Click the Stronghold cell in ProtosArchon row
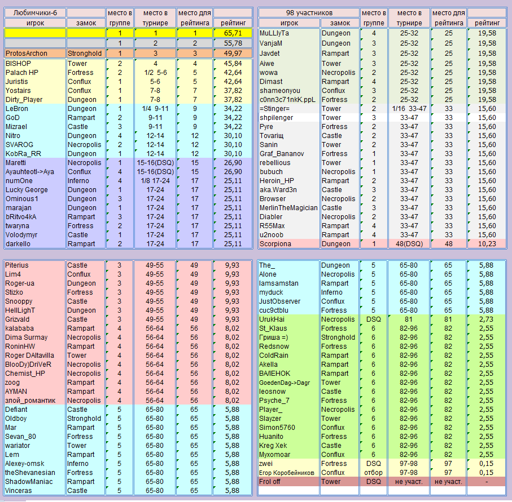This screenshot has height=502, width=512. (86, 53)
